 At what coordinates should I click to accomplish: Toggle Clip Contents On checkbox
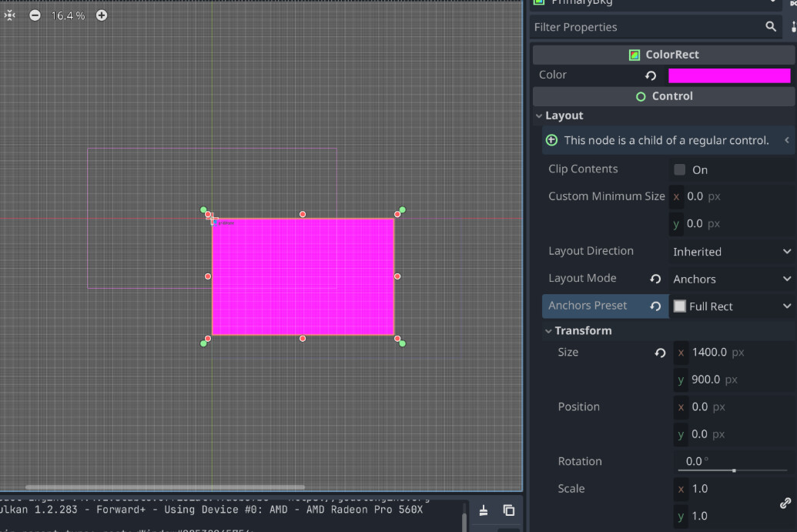pos(680,169)
